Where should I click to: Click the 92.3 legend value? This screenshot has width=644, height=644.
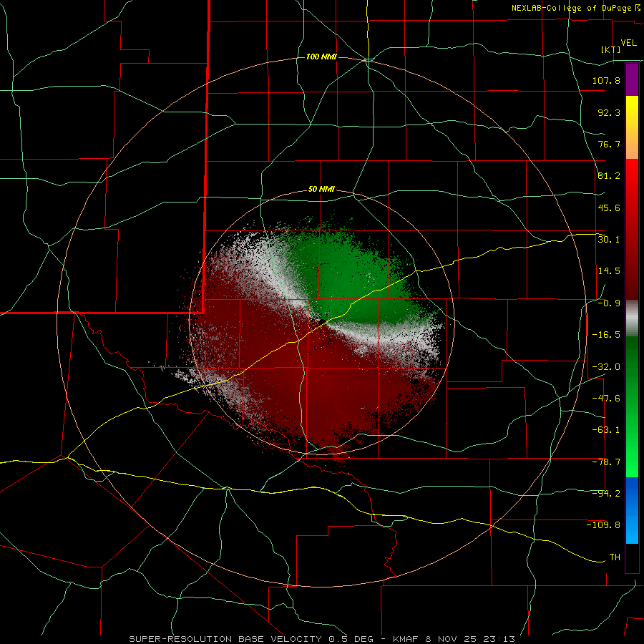[609, 112]
